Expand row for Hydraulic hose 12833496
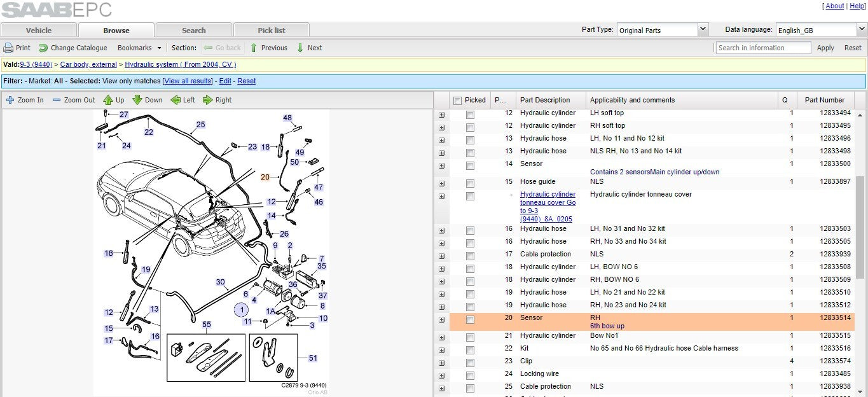This screenshot has height=397, width=868. pos(442,140)
